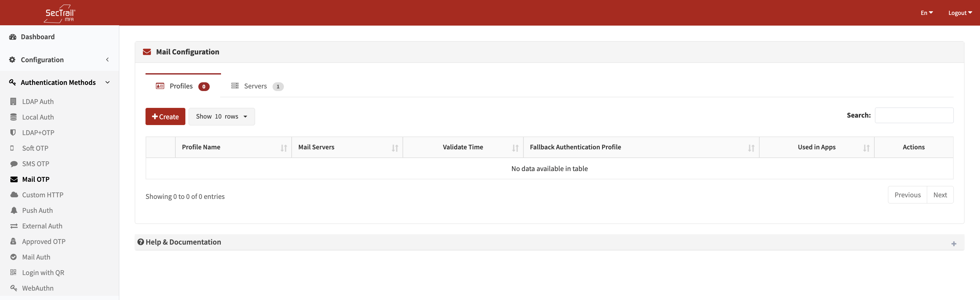Open the Show 10 rows dropdown
Viewport: 980px width, 300px height.
(221, 116)
